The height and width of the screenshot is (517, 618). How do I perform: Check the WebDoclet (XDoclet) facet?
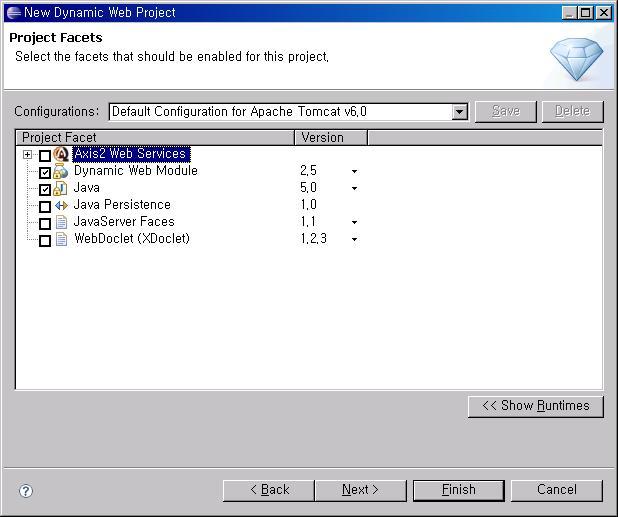[45, 240]
